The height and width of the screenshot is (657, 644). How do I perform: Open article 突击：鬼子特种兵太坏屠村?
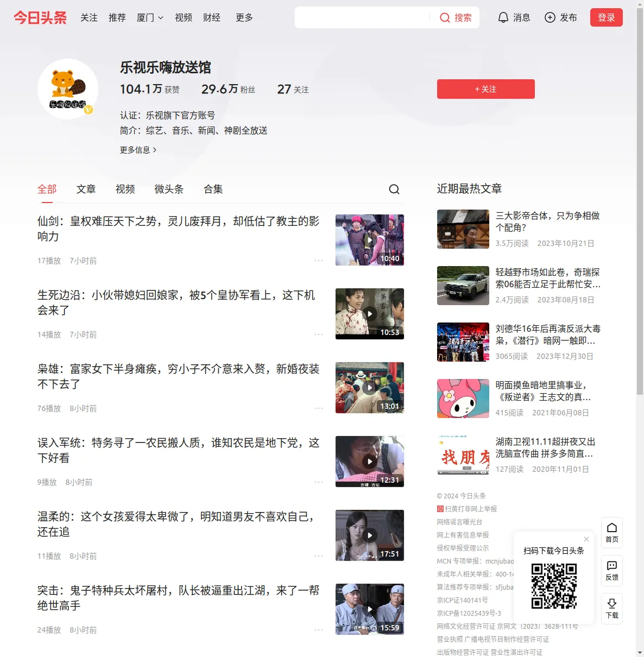pyautogui.click(x=179, y=598)
